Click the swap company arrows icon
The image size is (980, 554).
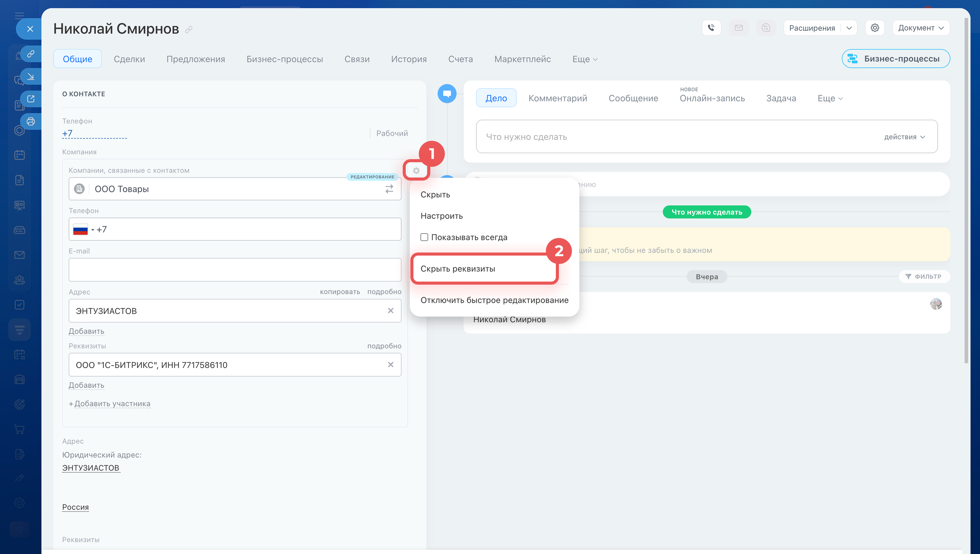tap(389, 189)
